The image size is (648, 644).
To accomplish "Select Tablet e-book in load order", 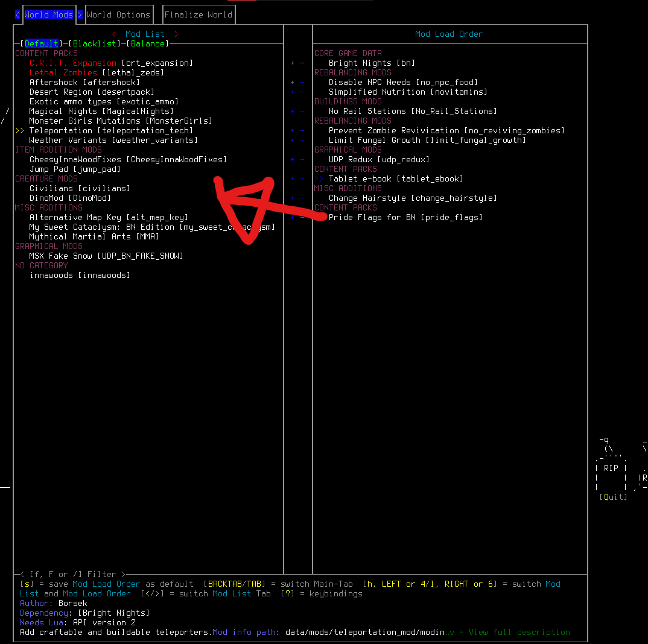I will (x=396, y=179).
